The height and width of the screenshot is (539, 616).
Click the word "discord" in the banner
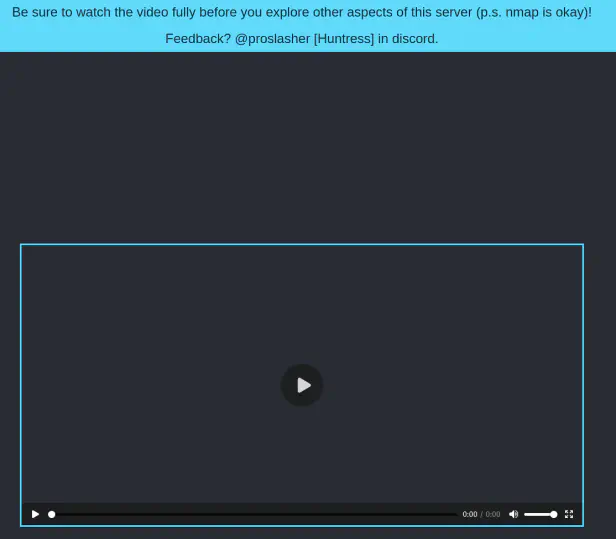(414, 39)
